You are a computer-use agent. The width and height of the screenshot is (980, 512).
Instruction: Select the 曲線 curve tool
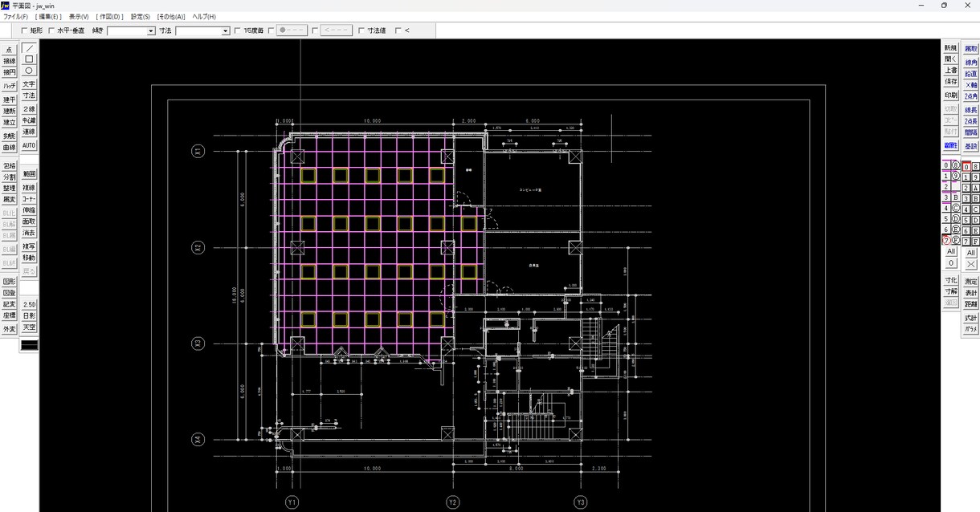[10, 148]
